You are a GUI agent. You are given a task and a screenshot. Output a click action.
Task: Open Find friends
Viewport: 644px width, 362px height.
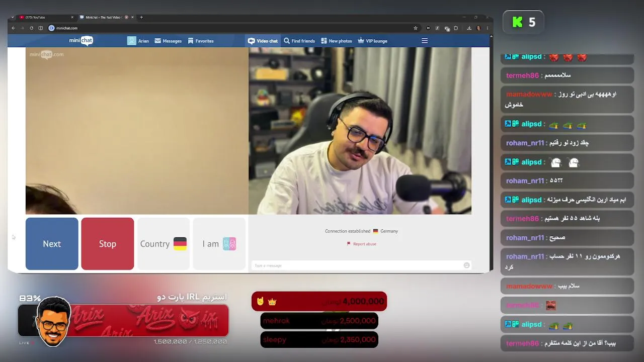click(x=299, y=41)
